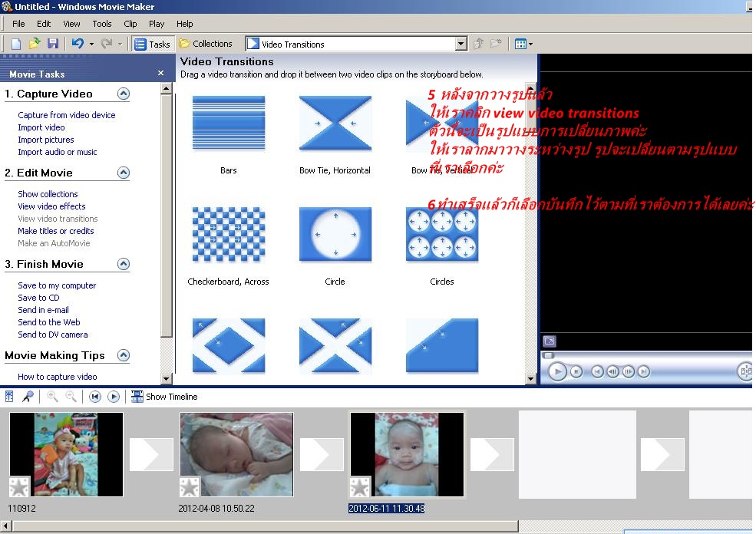The width and height of the screenshot is (756, 534).
Task: Undo the last action
Action: tap(78, 44)
